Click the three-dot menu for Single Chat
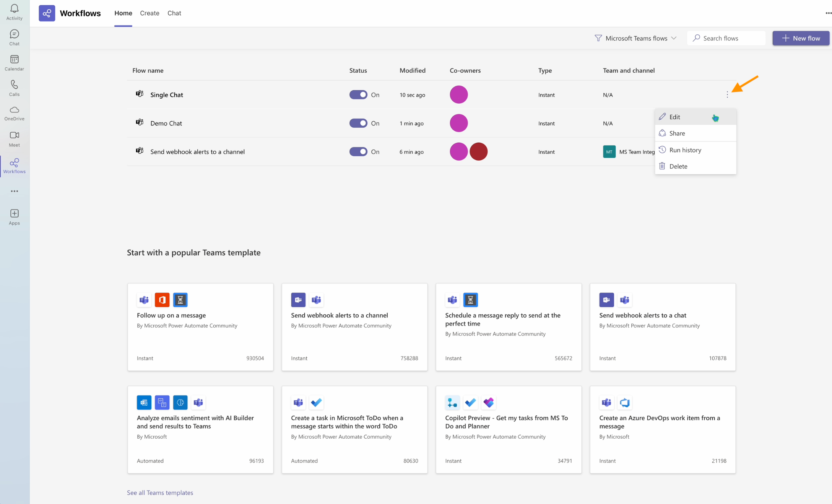832x504 pixels. coord(727,95)
